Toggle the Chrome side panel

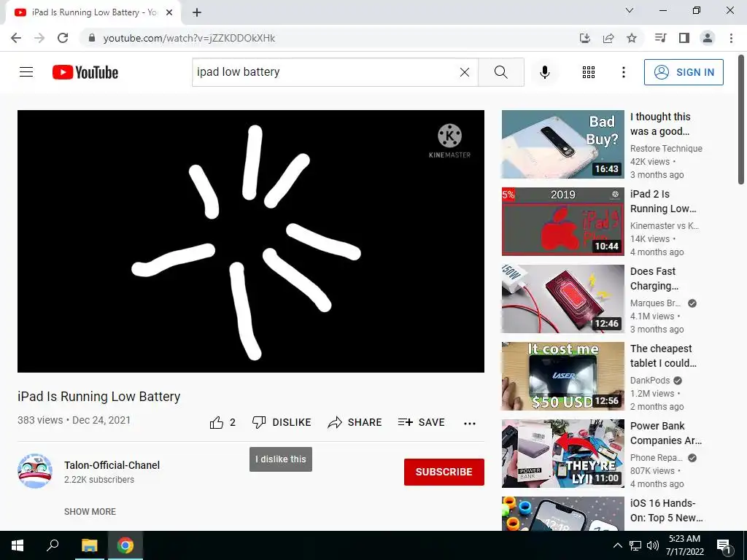[684, 38]
